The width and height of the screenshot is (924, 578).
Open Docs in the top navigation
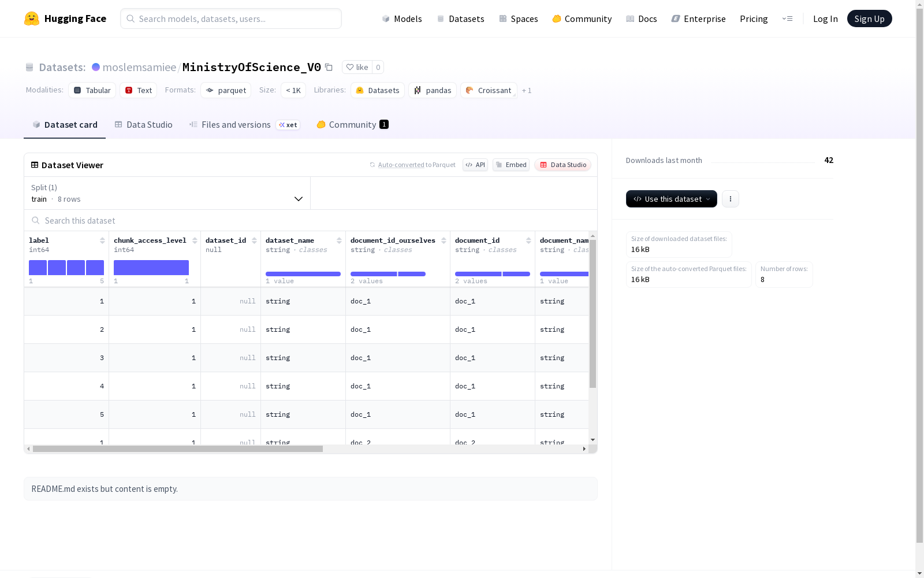(x=642, y=18)
